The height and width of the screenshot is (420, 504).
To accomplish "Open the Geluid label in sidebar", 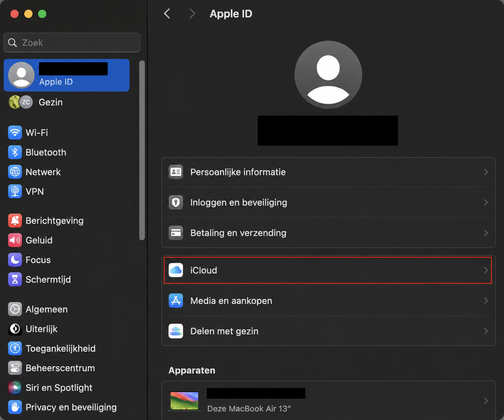I will point(39,240).
